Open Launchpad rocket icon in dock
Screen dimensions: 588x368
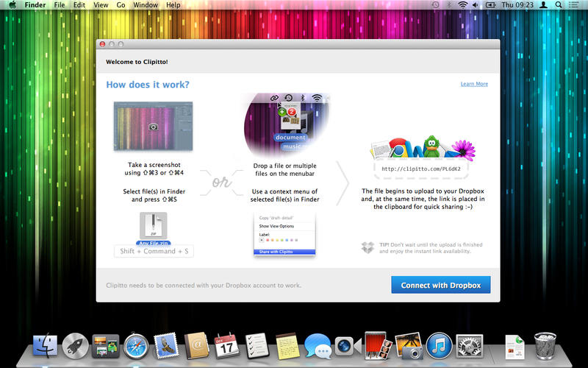pos(76,345)
